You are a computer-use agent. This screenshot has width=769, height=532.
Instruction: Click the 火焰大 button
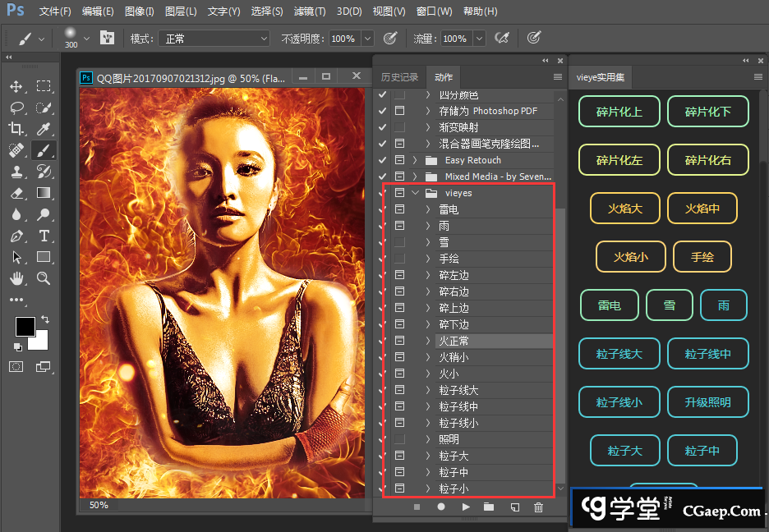pos(625,209)
